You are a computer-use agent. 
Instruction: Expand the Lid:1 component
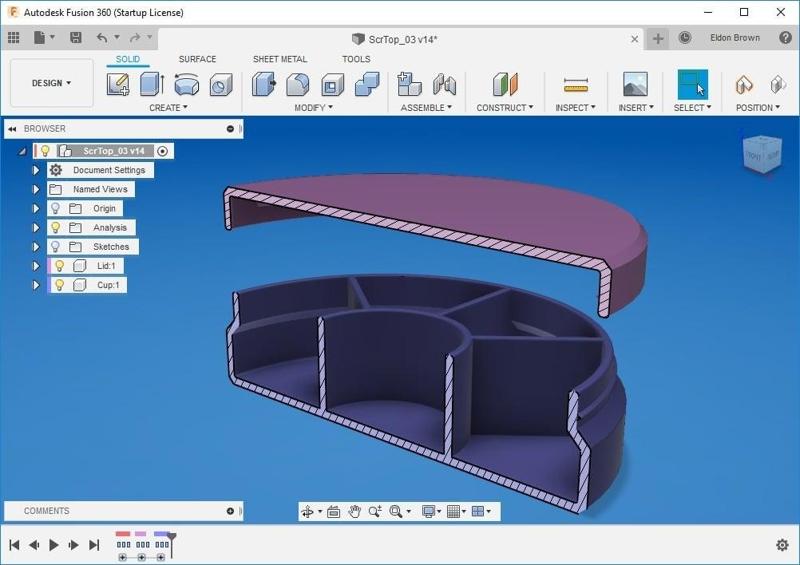click(36, 265)
